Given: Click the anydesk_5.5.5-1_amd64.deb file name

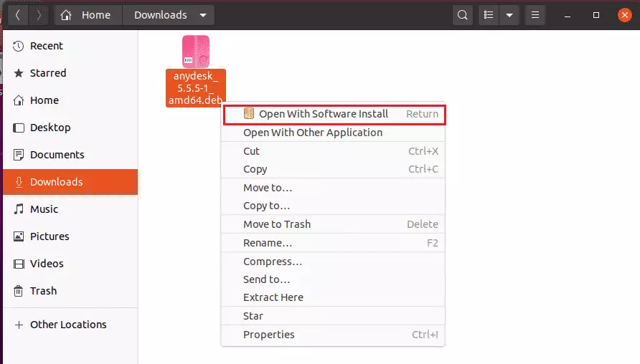Looking at the screenshot, I should pyautogui.click(x=195, y=88).
